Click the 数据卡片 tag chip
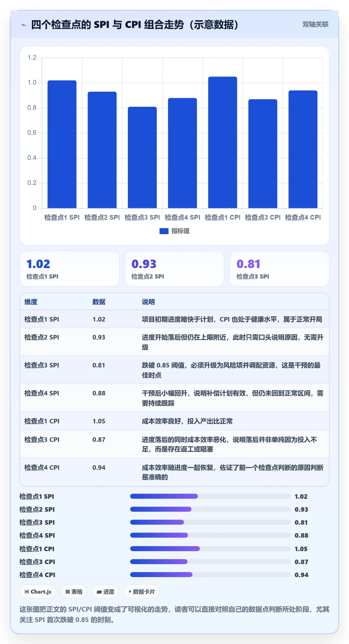Screen dimensions: 349x644 click(141, 592)
